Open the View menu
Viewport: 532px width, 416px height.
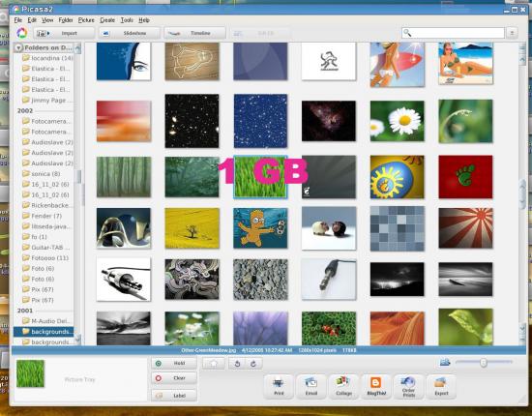pyautogui.click(x=47, y=20)
